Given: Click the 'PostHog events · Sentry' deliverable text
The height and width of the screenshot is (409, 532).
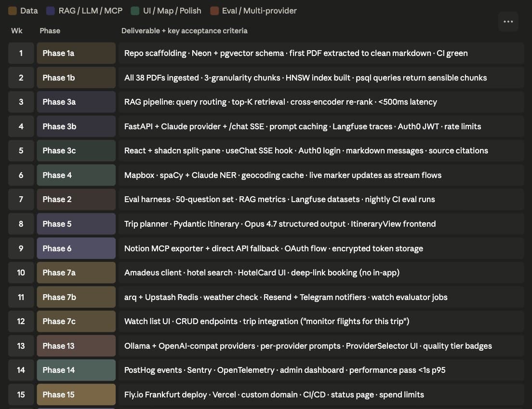Looking at the screenshot, I should click(285, 370).
